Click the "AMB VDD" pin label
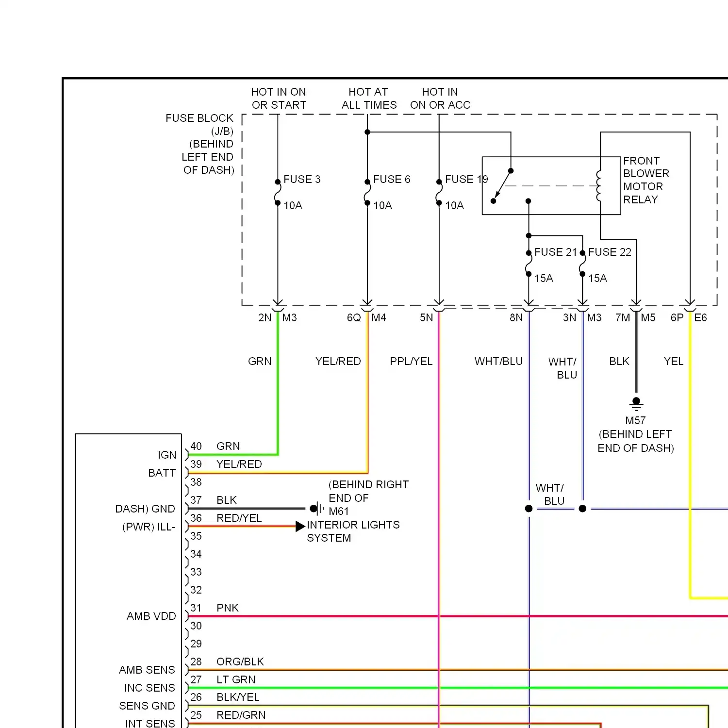Screen dimensions: 728x728 click(151, 616)
